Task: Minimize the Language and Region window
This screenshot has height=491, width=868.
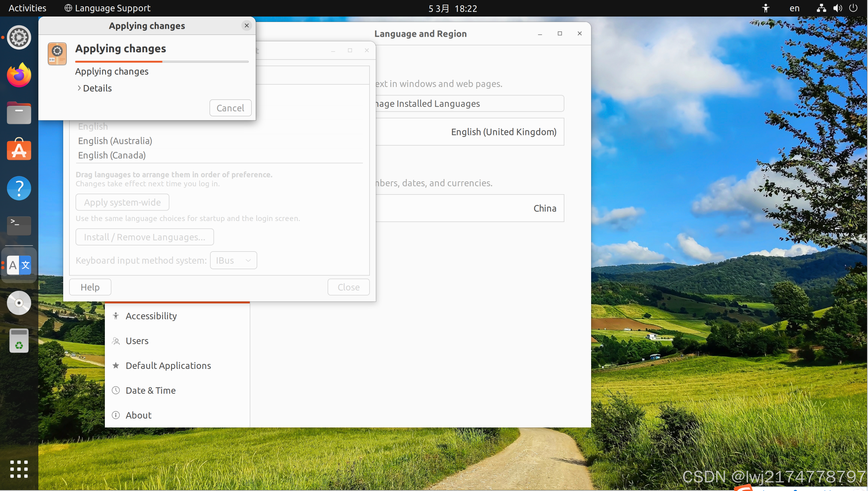Action: pyautogui.click(x=540, y=33)
